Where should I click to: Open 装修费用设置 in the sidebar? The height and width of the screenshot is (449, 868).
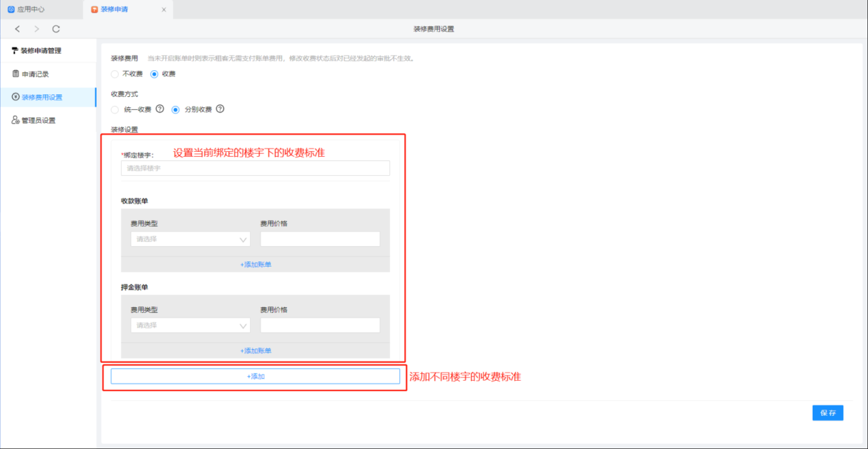point(42,97)
